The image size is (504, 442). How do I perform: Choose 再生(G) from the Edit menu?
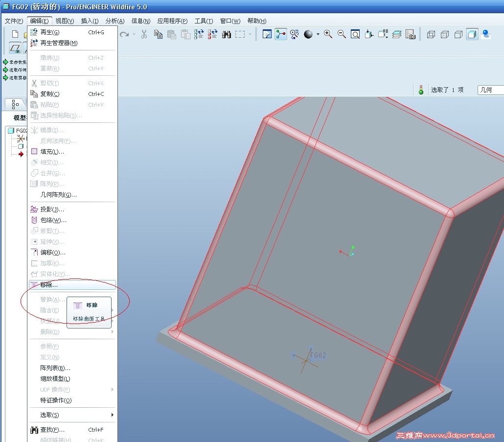coord(72,32)
